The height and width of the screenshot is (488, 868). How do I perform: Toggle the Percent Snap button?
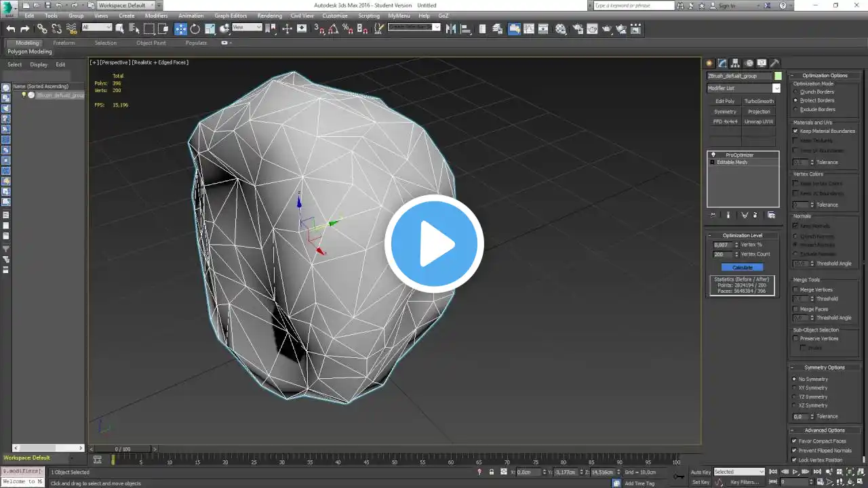(x=348, y=28)
